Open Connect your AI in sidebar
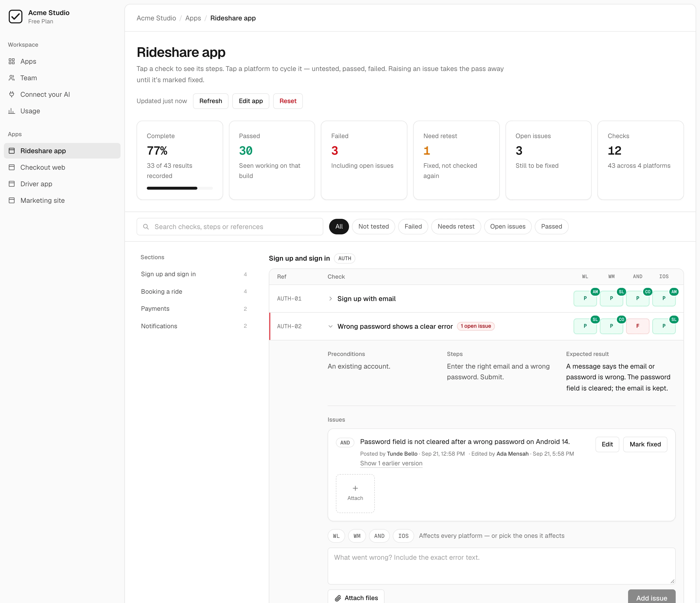The height and width of the screenshot is (603, 700). [62, 94]
